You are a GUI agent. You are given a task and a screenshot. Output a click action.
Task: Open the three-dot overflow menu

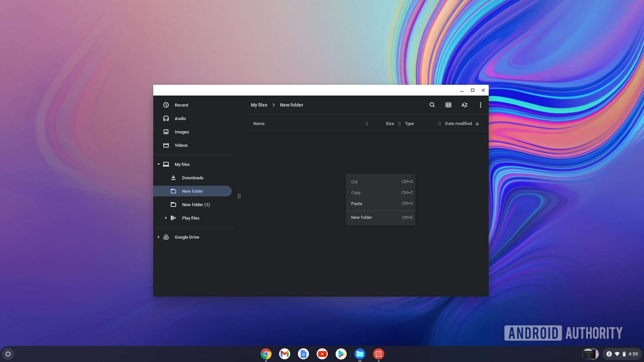point(480,105)
